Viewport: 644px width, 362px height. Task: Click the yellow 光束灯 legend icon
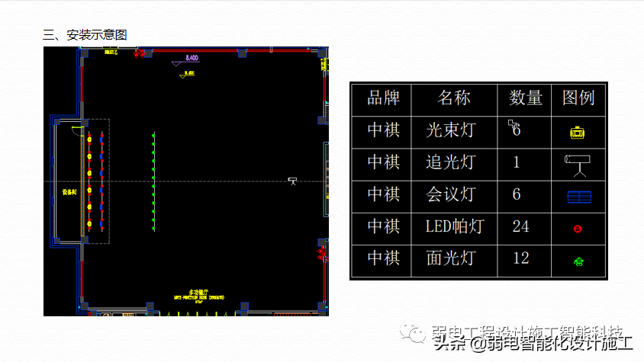click(x=577, y=133)
